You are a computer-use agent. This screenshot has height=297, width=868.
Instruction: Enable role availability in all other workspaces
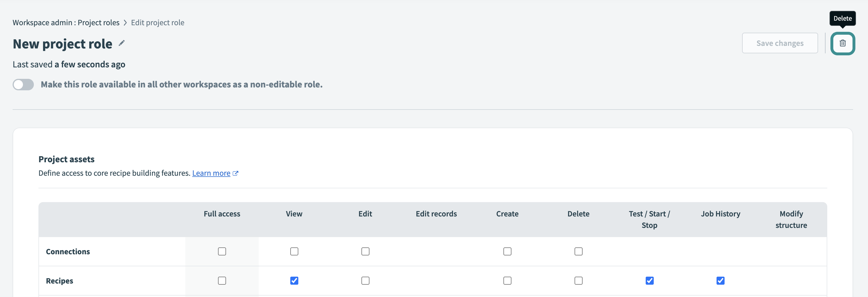click(x=23, y=85)
